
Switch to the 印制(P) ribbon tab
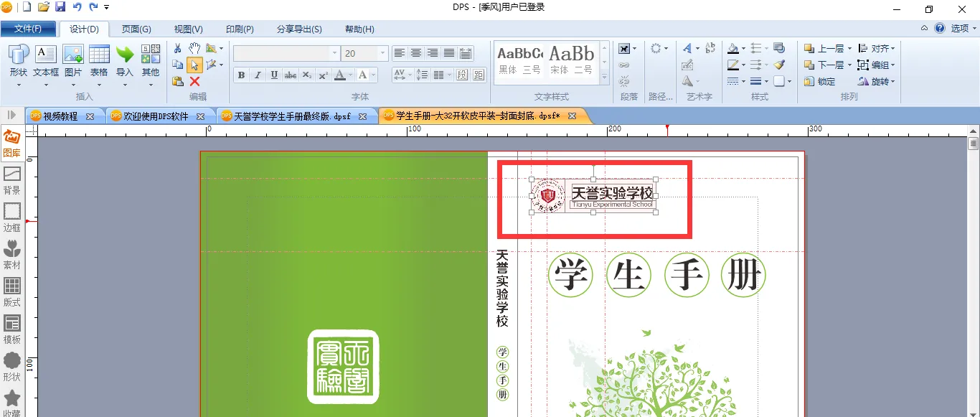(x=240, y=29)
